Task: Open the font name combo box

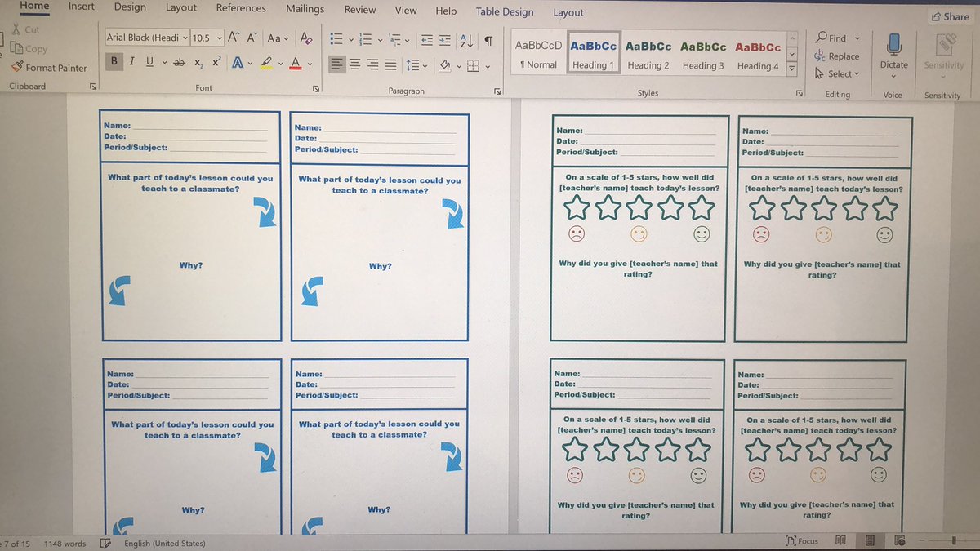Action: pos(147,38)
